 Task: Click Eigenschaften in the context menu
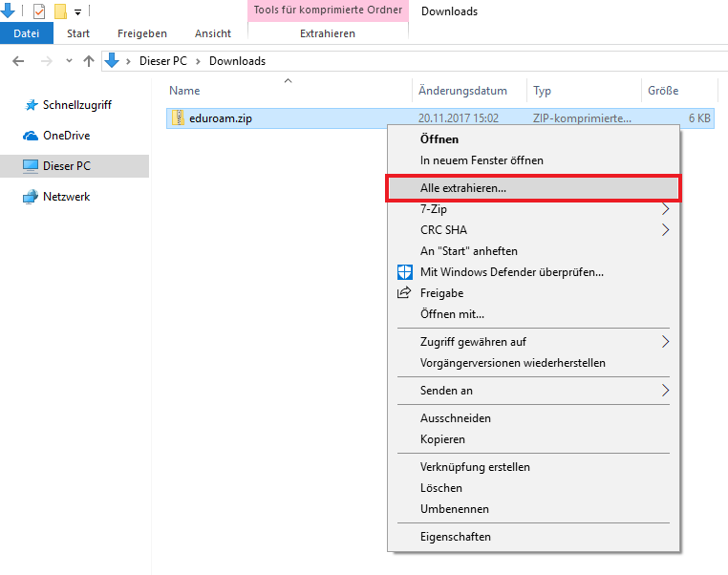coord(455,537)
